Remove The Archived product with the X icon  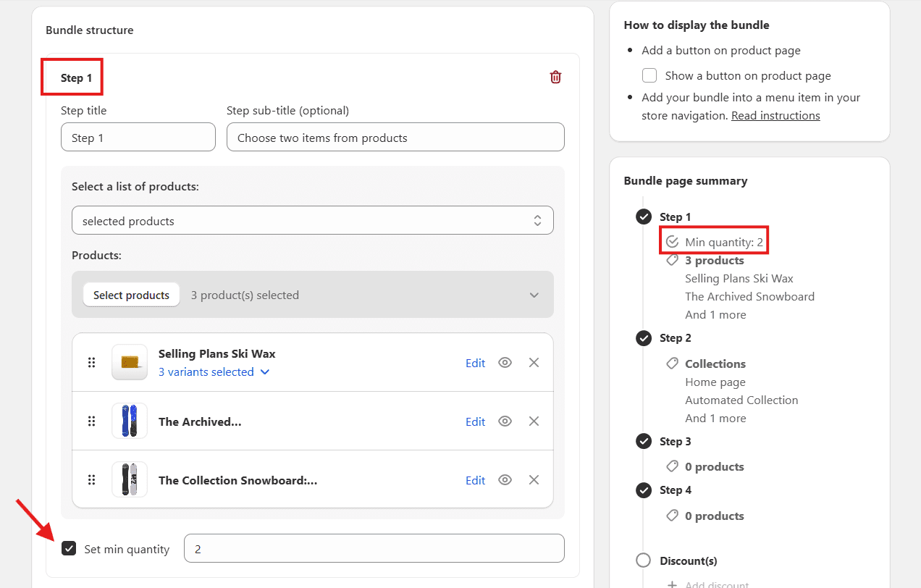534,421
